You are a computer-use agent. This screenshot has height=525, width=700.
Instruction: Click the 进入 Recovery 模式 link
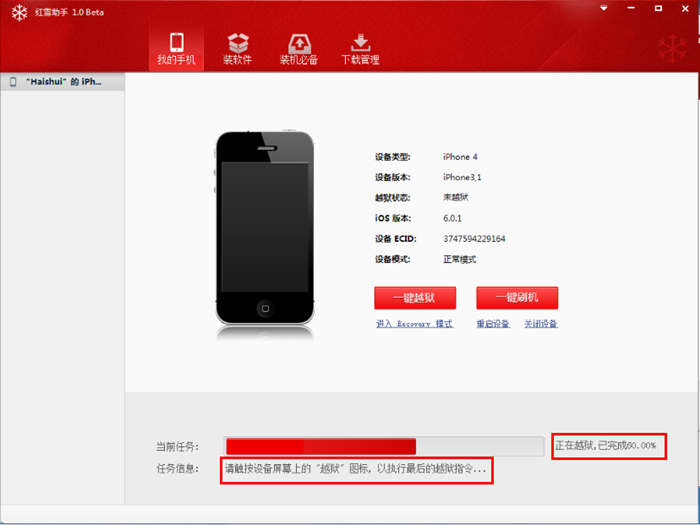[414, 324]
